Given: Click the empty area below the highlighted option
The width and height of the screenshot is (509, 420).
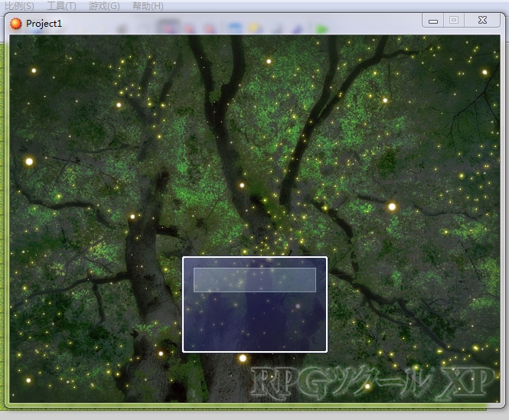Looking at the screenshot, I should pyautogui.click(x=255, y=320).
